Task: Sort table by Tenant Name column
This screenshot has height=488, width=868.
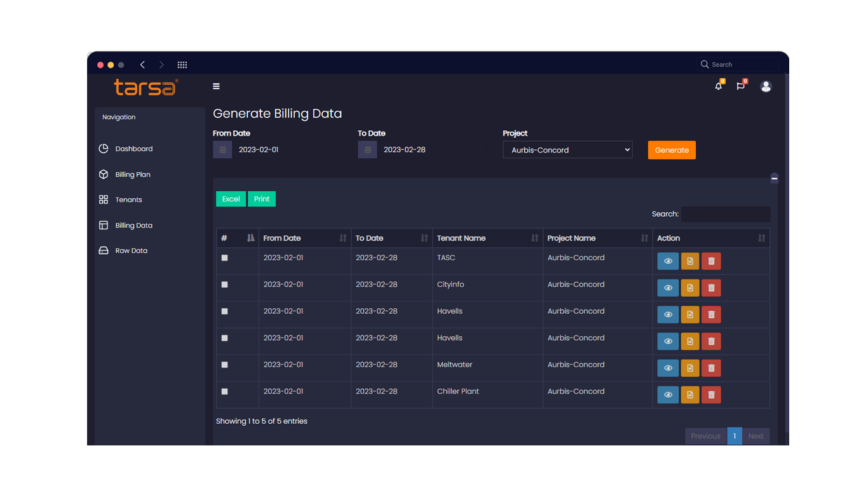Action: tap(487, 238)
